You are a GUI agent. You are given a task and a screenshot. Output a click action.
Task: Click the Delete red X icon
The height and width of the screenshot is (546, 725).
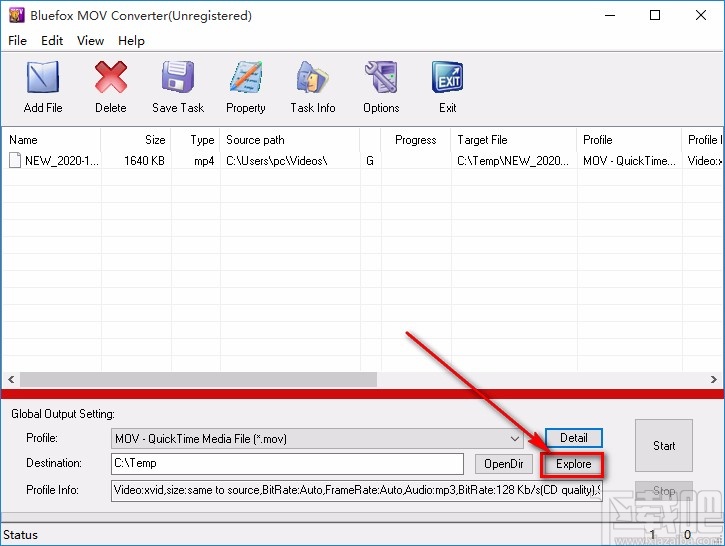[x=111, y=77]
